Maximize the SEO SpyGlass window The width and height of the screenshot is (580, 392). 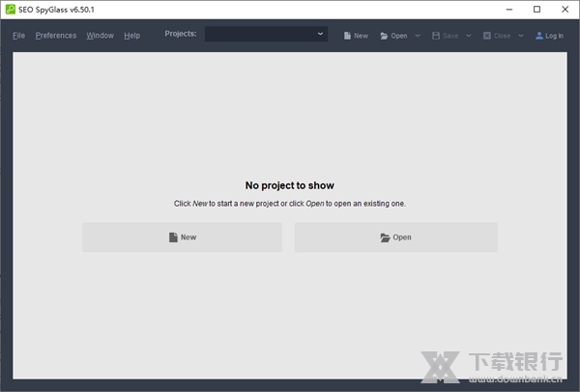point(537,9)
